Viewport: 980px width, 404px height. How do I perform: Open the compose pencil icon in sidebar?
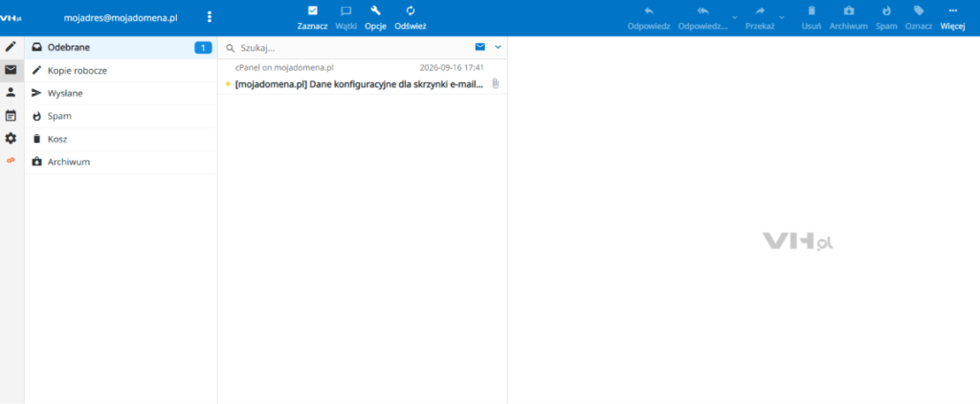click(11, 47)
